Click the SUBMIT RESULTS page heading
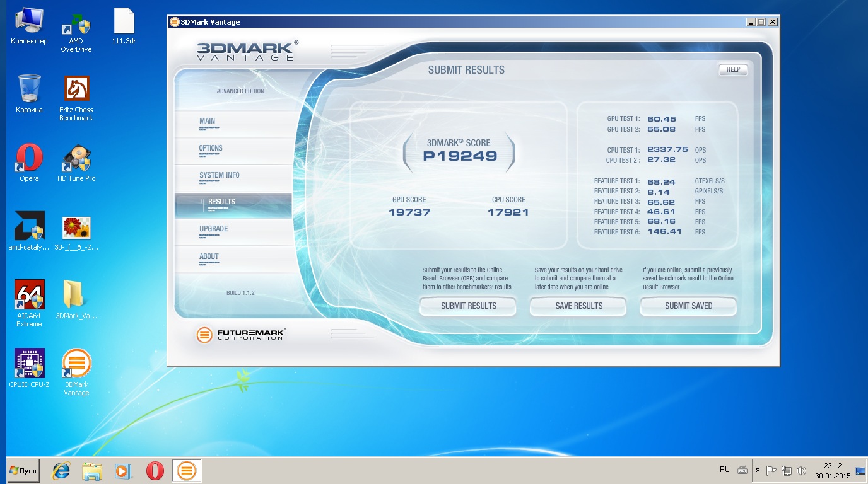 (x=466, y=70)
